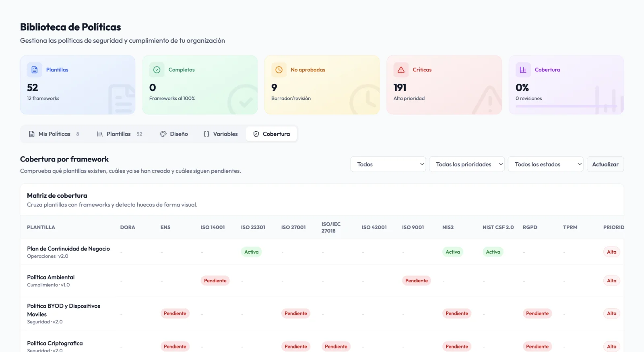Click the shield icon in the Cobertura tab
The height and width of the screenshot is (352, 644).
(x=256, y=134)
